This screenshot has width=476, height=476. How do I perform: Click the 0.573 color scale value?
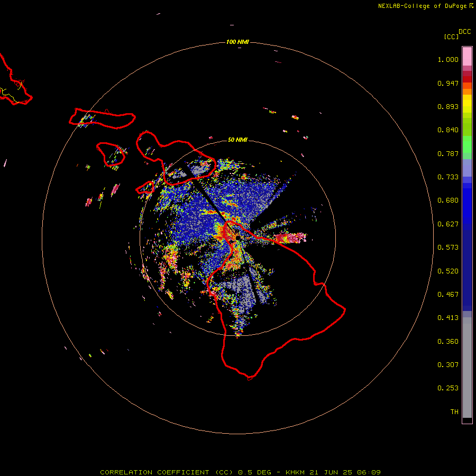click(x=448, y=248)
